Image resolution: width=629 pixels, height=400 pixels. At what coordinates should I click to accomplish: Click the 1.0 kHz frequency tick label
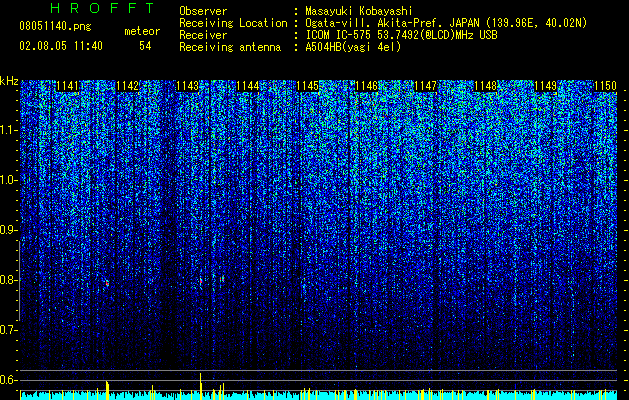pyautogui.click(x=8, y=180)
